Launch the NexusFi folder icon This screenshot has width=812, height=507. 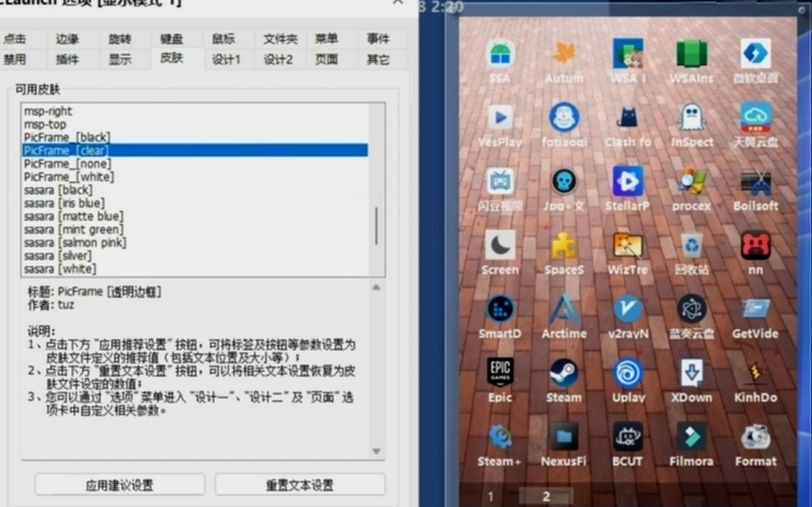(564, 436)
